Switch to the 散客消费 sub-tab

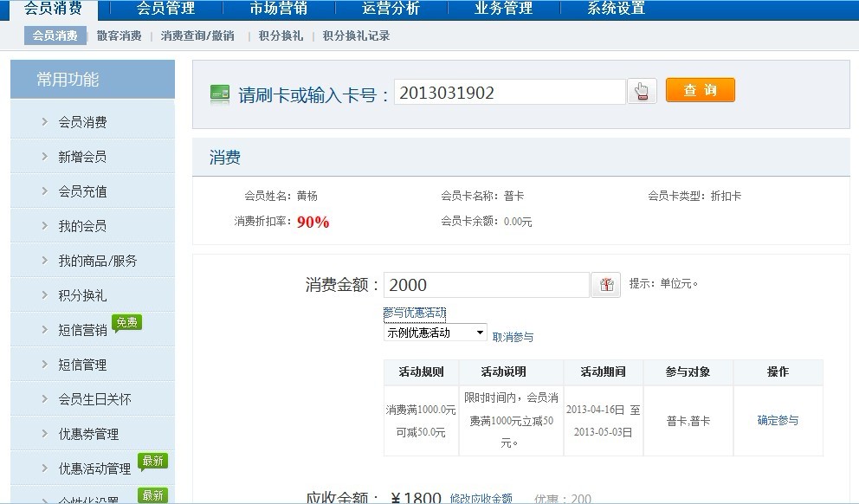(119, 36)
